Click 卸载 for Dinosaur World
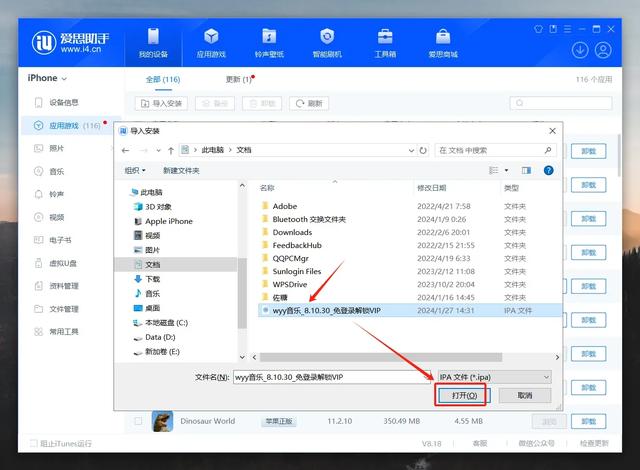The height and width of the screenshot is (470, 640). 588,421
